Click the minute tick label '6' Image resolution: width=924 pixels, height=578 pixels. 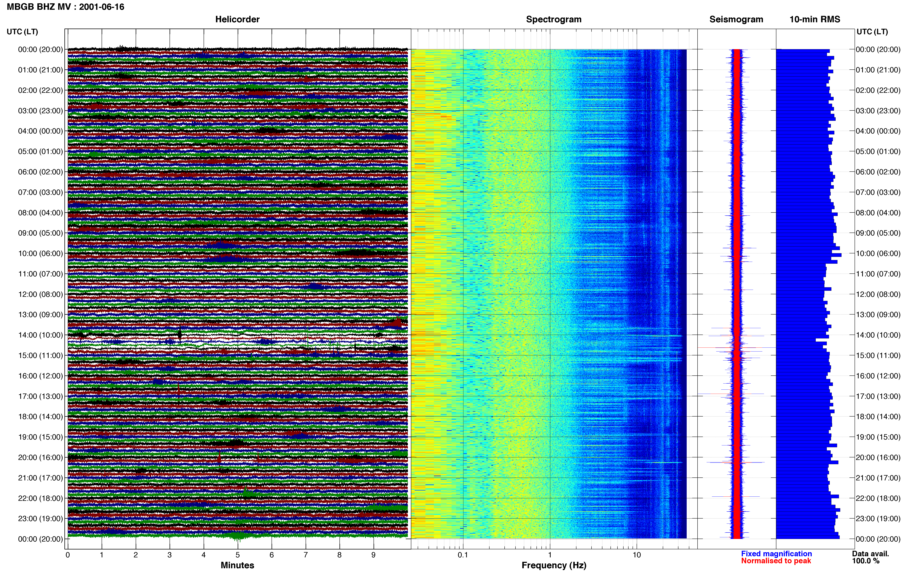(272, 555)
